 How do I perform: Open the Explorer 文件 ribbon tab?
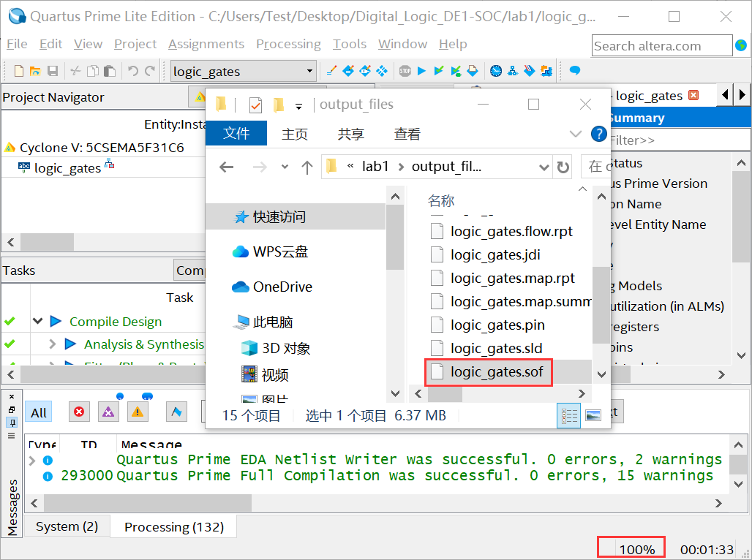236,133
